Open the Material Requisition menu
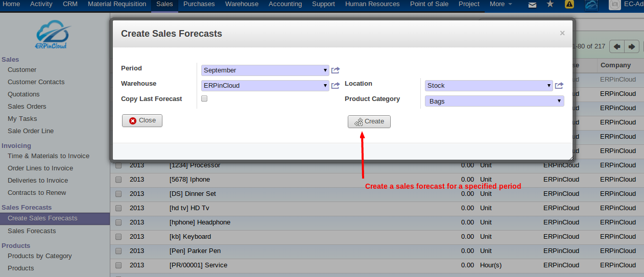Image resolution: width=644 pixels, height=277 pixels. [x=117, y=4]
